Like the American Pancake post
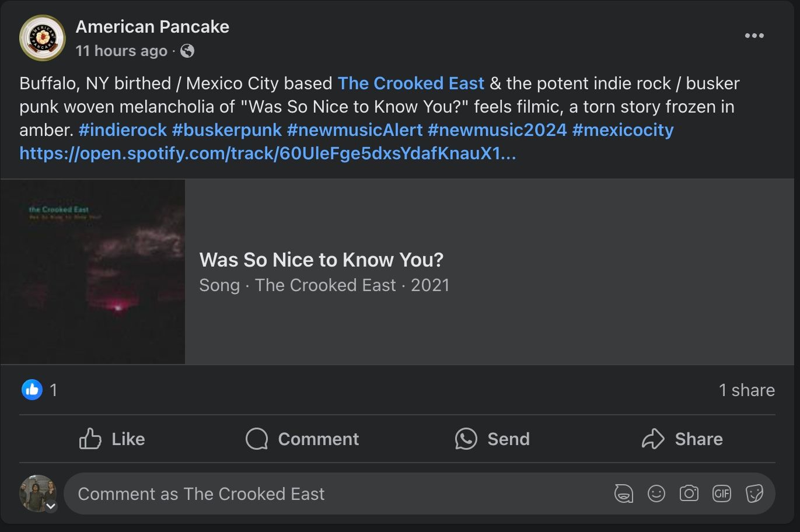This screenshot has width=800, height=532. coord(112,439)
